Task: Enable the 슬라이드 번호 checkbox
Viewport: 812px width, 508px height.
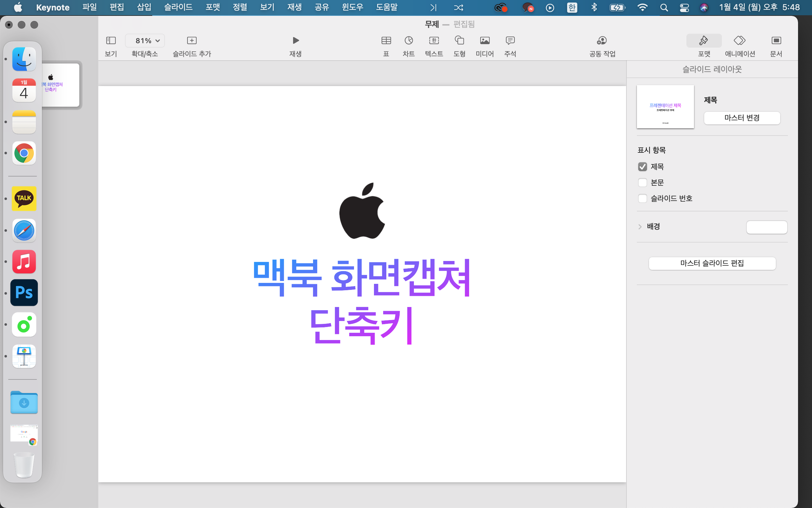Action: [642, 198]
